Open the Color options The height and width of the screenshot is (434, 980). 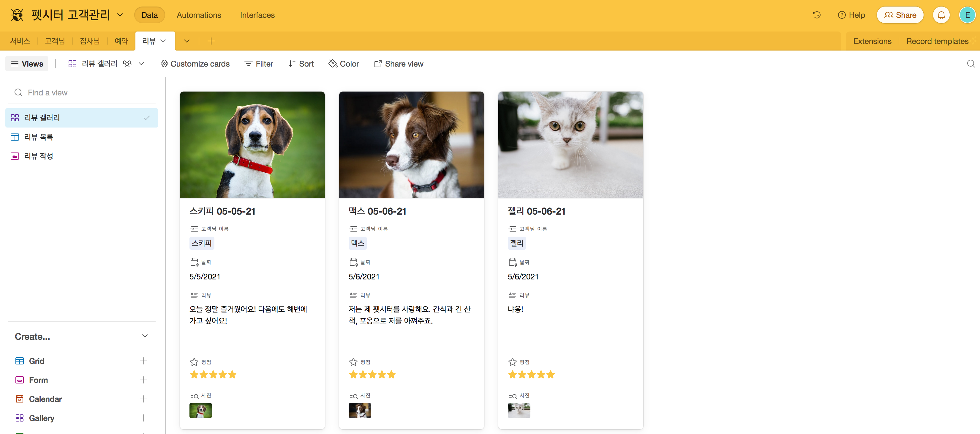[x=344, y=64]
